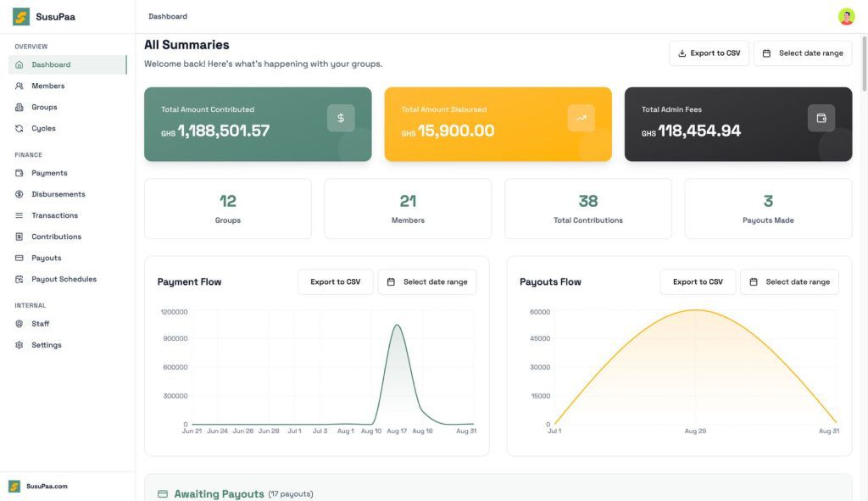Image resolution: width=868 pixels, height=501 pixels.
Task: Click the wallet icon on Total Admin Fees
Action: click(x=821, y=118)
